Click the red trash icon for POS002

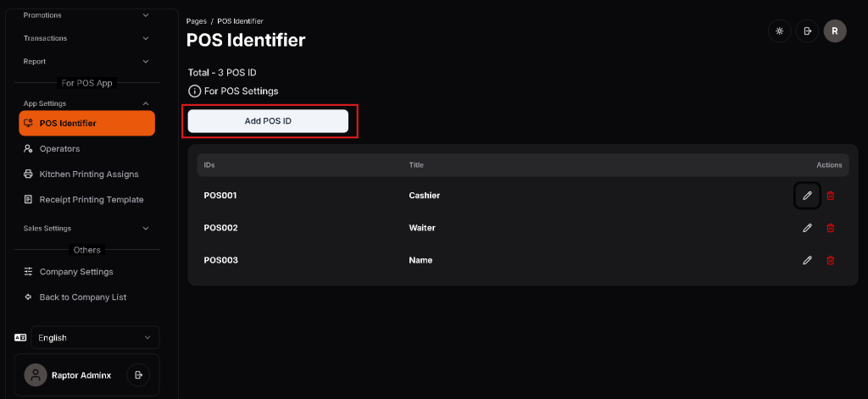point(830,228)
